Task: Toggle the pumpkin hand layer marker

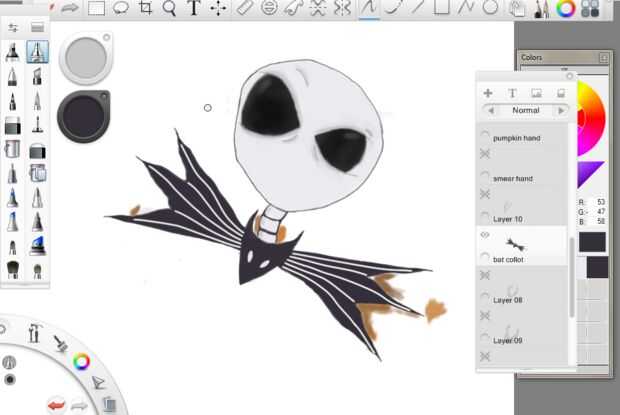Action: [x=485, y=137]
